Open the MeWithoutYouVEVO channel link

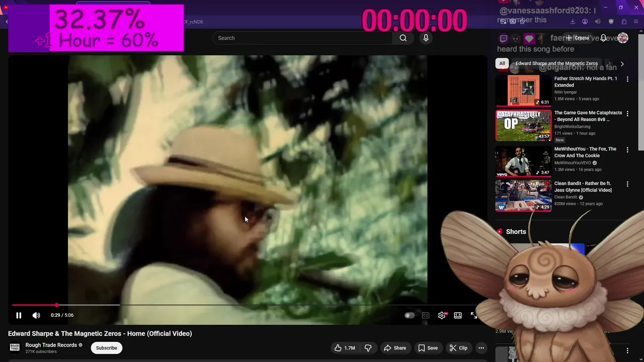point(573,163)
